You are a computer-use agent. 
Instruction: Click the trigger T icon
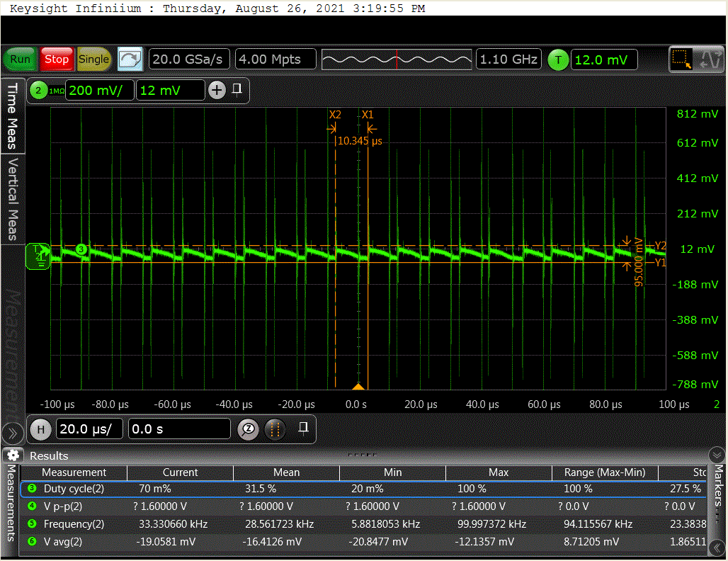tap(558, 60)
